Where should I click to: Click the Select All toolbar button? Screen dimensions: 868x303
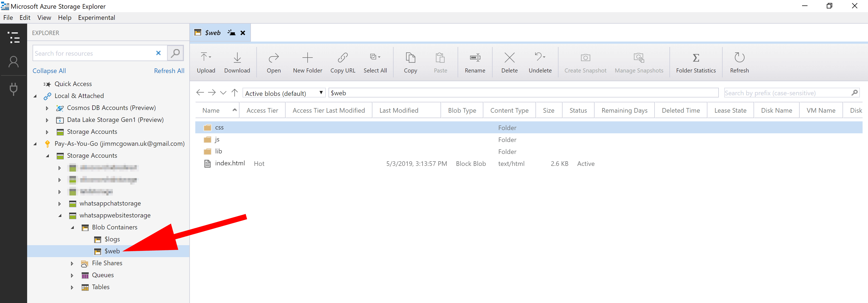click(375, 63)
